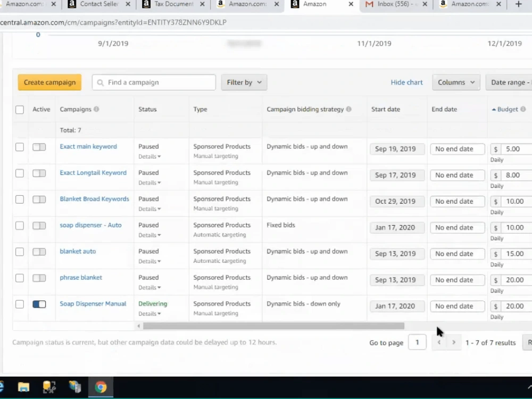Check the Exact Longtail Keyword row checkbox
Image resolution: width=532 pixels, height=399 pixels.
(x=20, y=173)
